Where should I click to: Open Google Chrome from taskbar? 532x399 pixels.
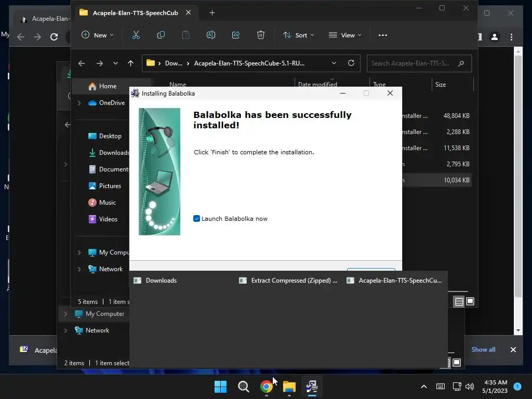click(267, 387)
